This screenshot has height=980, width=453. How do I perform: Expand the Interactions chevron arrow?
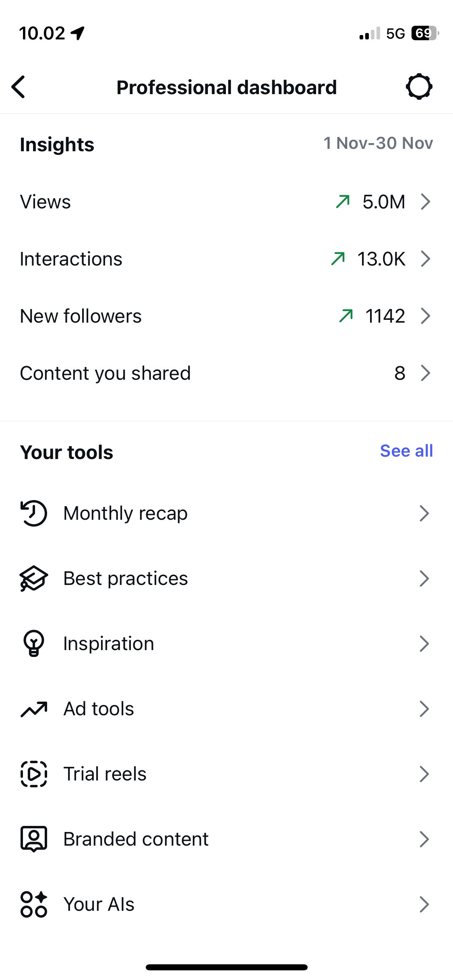coord(425,259)
